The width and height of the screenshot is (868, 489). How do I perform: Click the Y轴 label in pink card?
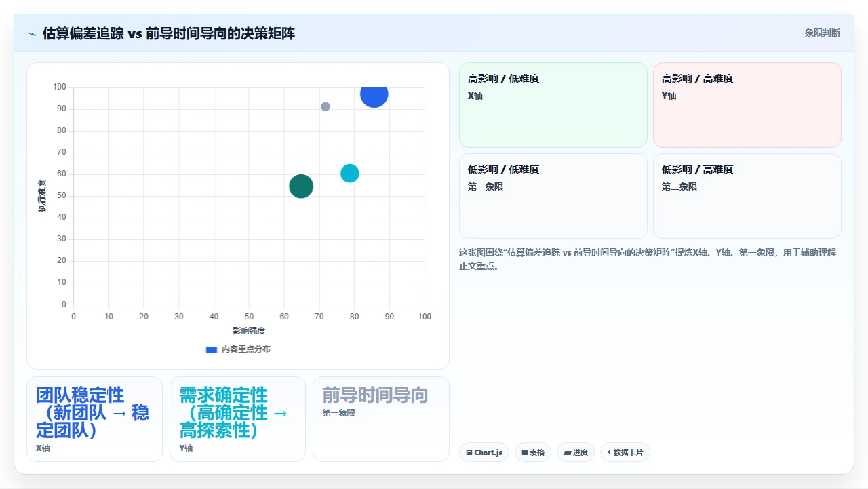point(669,96)
